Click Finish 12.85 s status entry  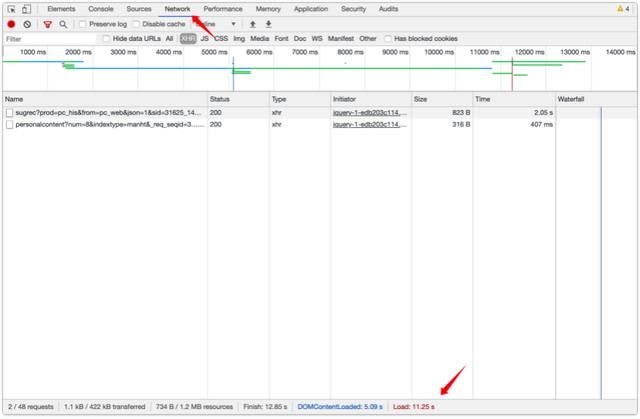(265, 407)
